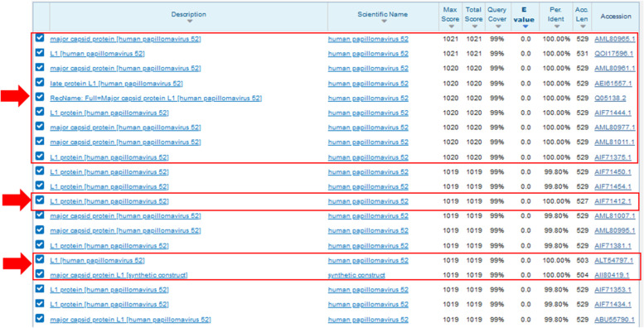Click Query Cover 99% in AML80995.1 row
Image resolution: width=644 pixels, height=328 pixels.
pyautogui.click(x=496, y=231)
